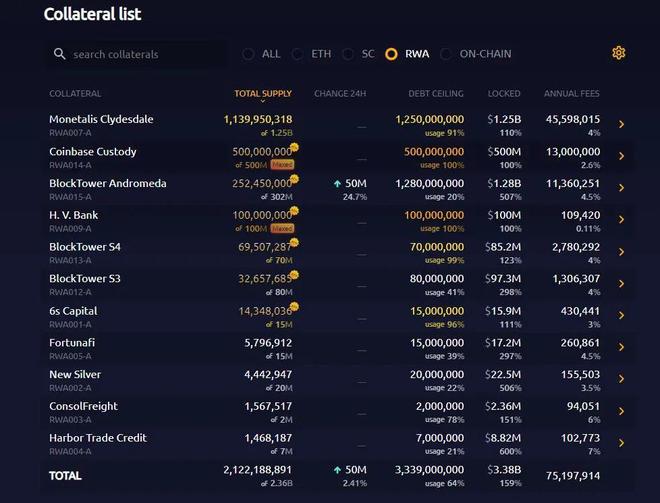This screenshot has height=503, width=660.
Task: Open the gear settings icon
Action: 618,53
